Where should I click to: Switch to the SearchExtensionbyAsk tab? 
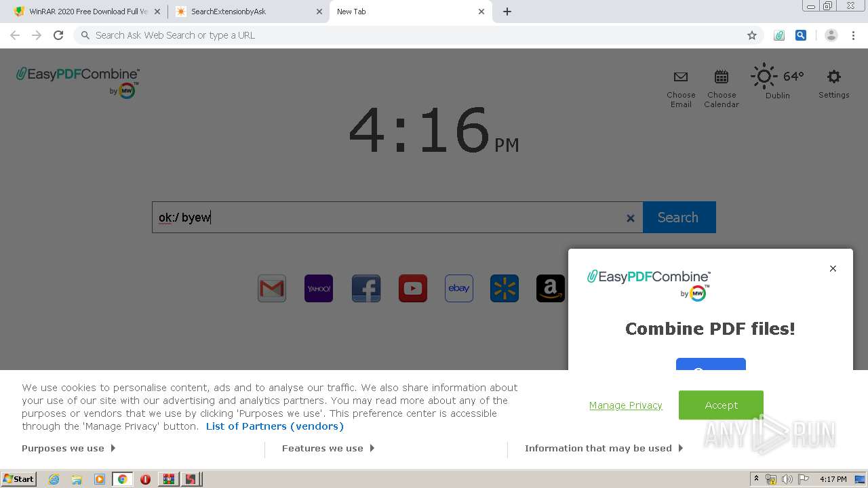coord(248,12)
